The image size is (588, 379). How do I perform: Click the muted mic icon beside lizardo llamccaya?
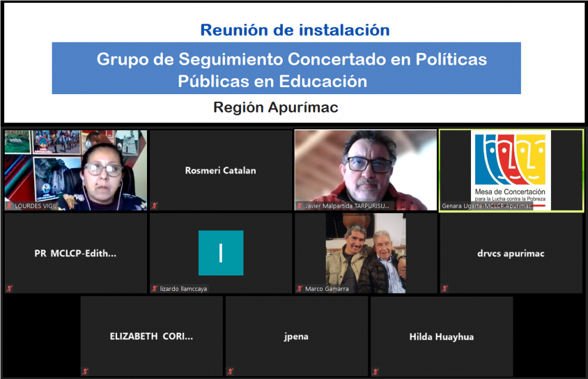(155, 288)
